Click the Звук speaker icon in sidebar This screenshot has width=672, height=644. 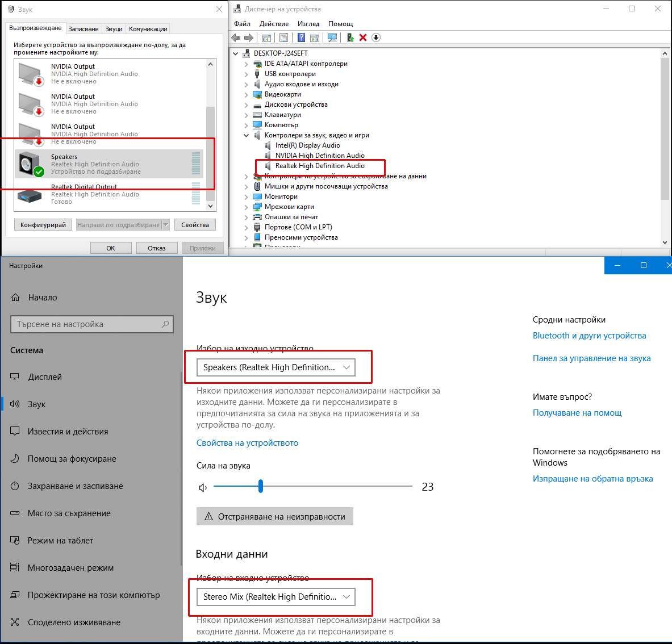coord(15,404)
